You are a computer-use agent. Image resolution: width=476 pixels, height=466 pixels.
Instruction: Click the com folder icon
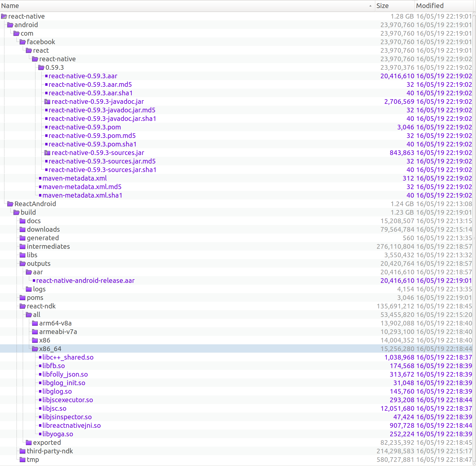click(x=16, y=34)
